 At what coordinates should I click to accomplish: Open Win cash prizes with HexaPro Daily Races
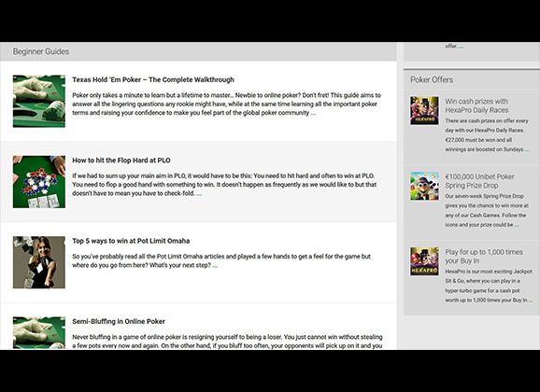click(x=476, y=105)
